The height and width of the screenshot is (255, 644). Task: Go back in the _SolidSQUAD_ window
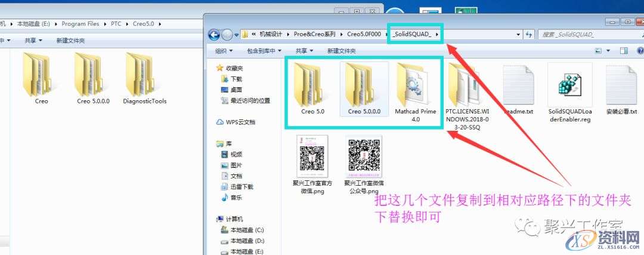tap(213, 35)
